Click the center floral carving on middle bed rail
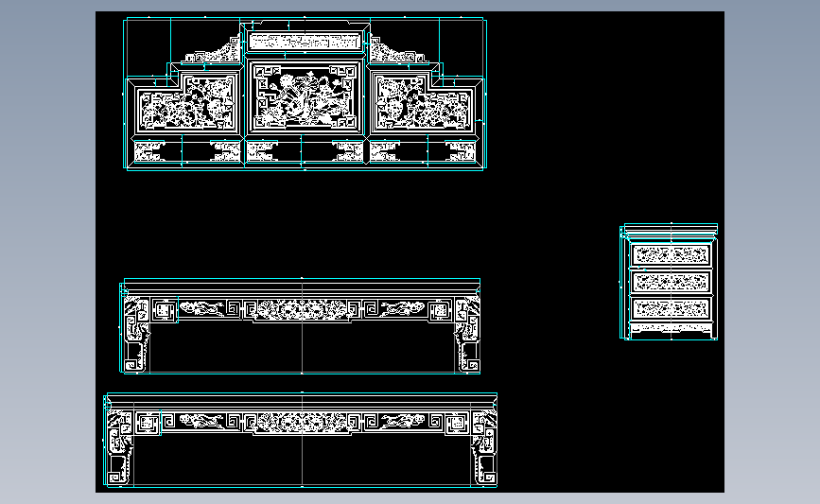The height and width of the screenshot is (504, 820). 302,310
